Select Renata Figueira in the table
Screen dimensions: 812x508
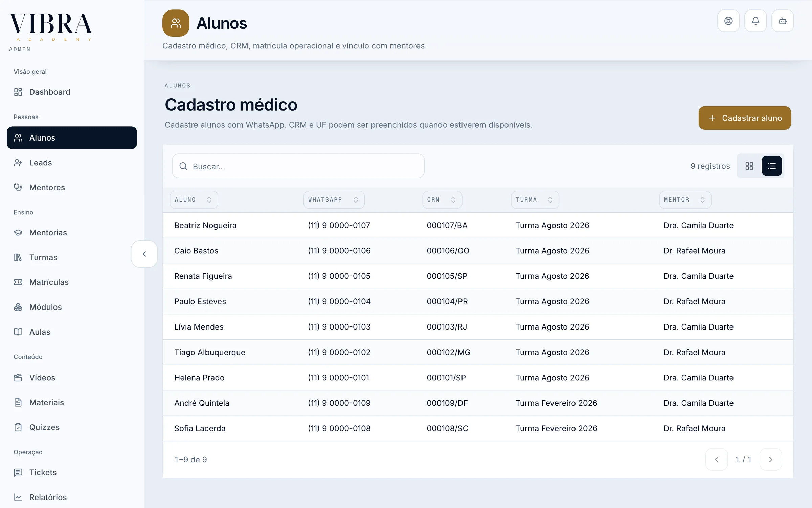point(203,276)
